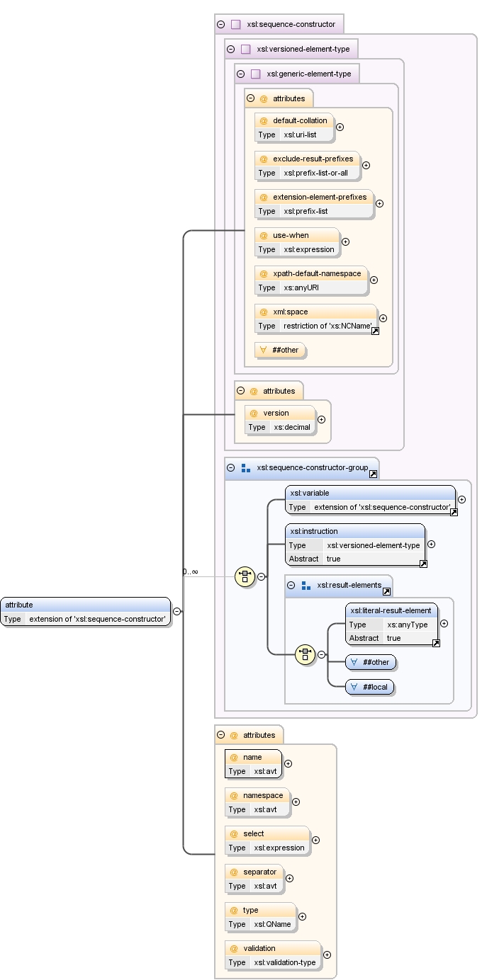Expand xsl:variable element details
The image size is (482, 980).
click(461, 500)
